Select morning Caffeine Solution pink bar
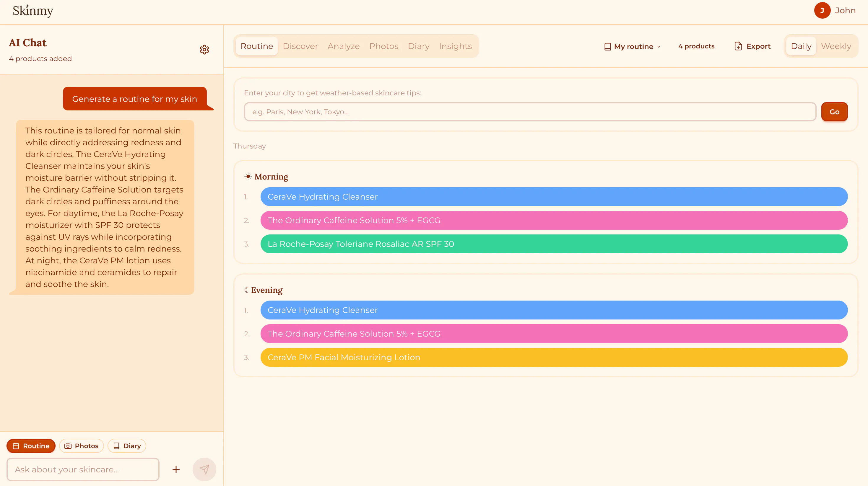The width and height of the screenshot is (868, 486). point(554,220)
